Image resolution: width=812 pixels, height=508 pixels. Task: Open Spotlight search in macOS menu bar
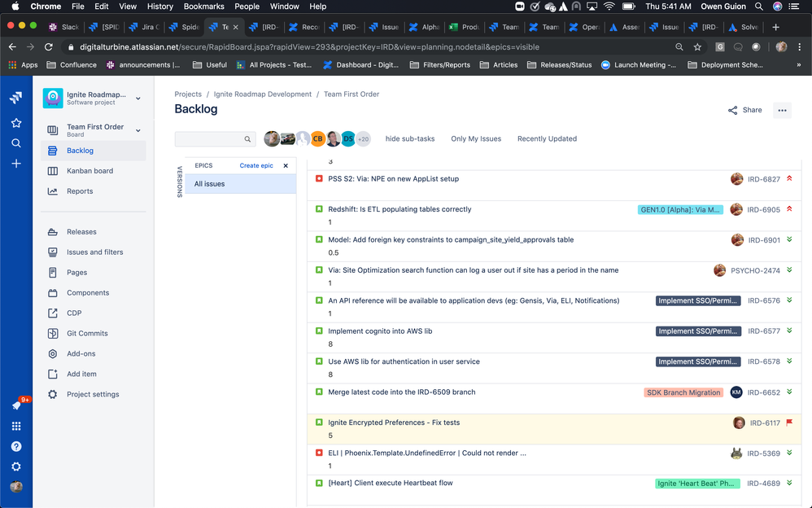pyautogui.click(x=758, y=7)
